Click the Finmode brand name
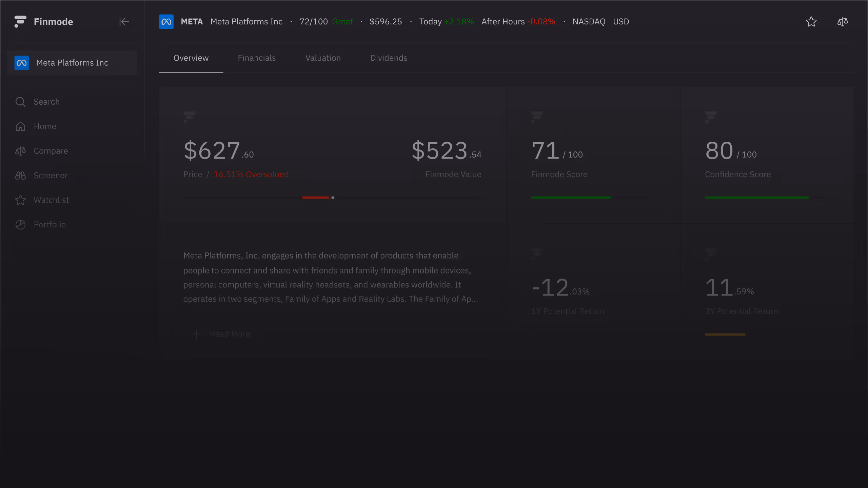868x488 pixels. pos(53,22)
